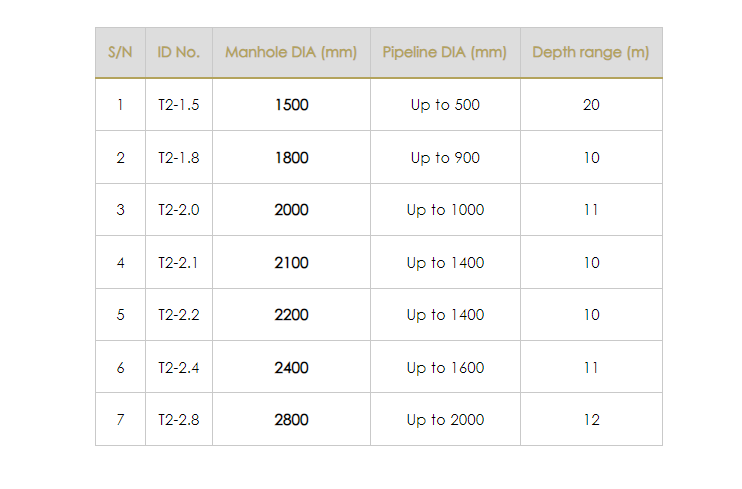The width and height of the screenshot is (742, 489).
Task: Select ID cell T2-2.1
Action: point(179,263)
